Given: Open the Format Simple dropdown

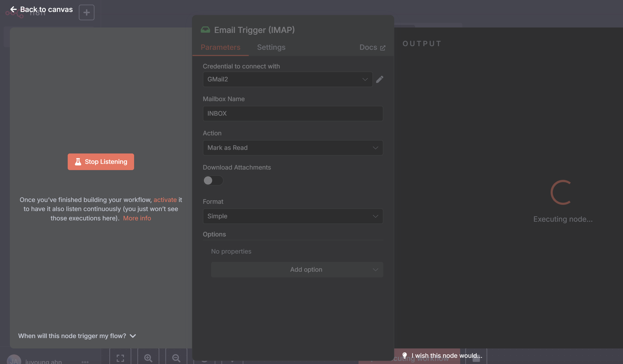Looking at the screenshot, I should (x=293, y=216).
